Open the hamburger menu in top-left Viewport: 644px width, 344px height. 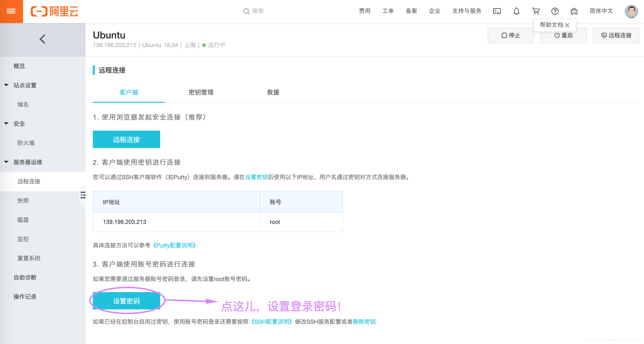point(11,11)
